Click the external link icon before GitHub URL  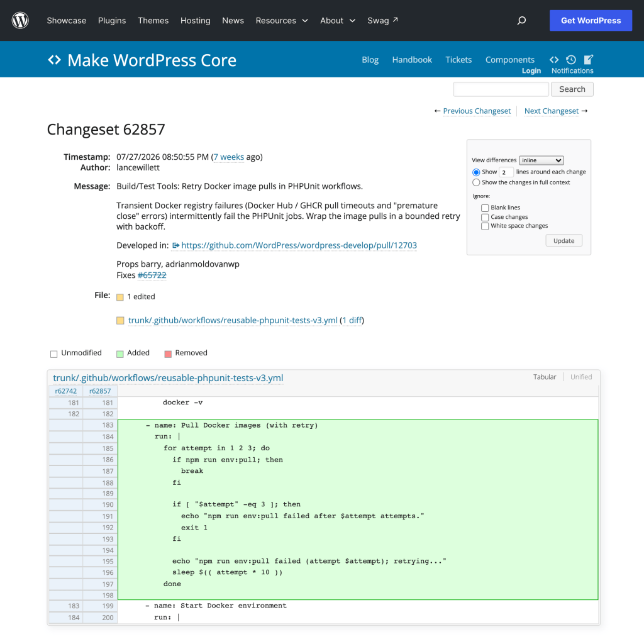pos(176,245)
